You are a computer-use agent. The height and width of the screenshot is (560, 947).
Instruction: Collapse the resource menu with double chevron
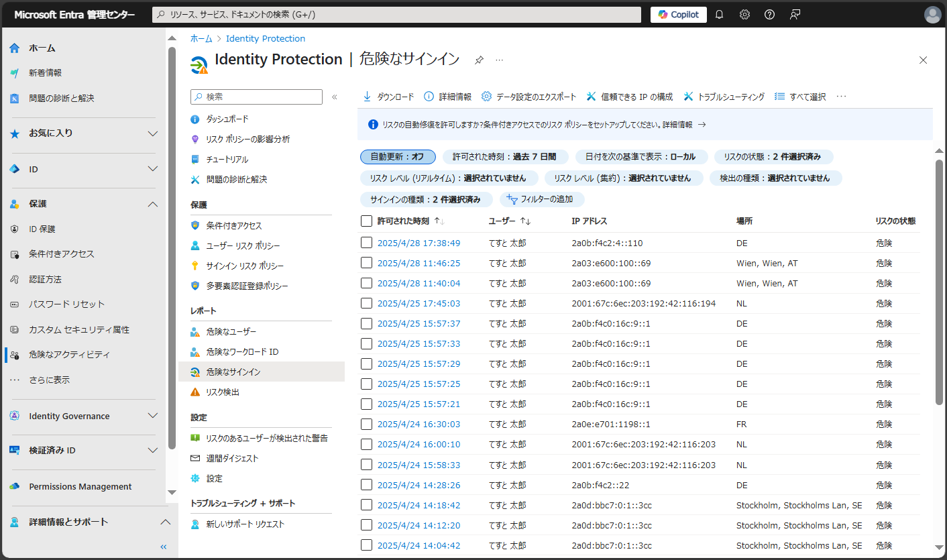[x=335, y=97]
